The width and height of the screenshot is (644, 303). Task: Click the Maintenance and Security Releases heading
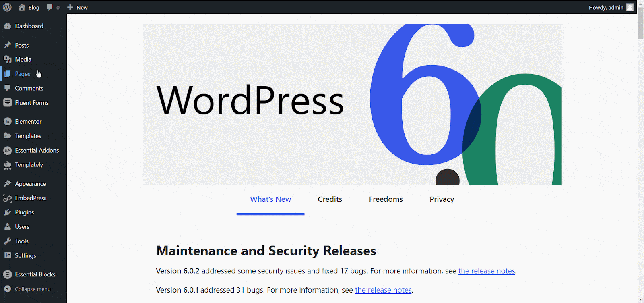pos(266,251)
